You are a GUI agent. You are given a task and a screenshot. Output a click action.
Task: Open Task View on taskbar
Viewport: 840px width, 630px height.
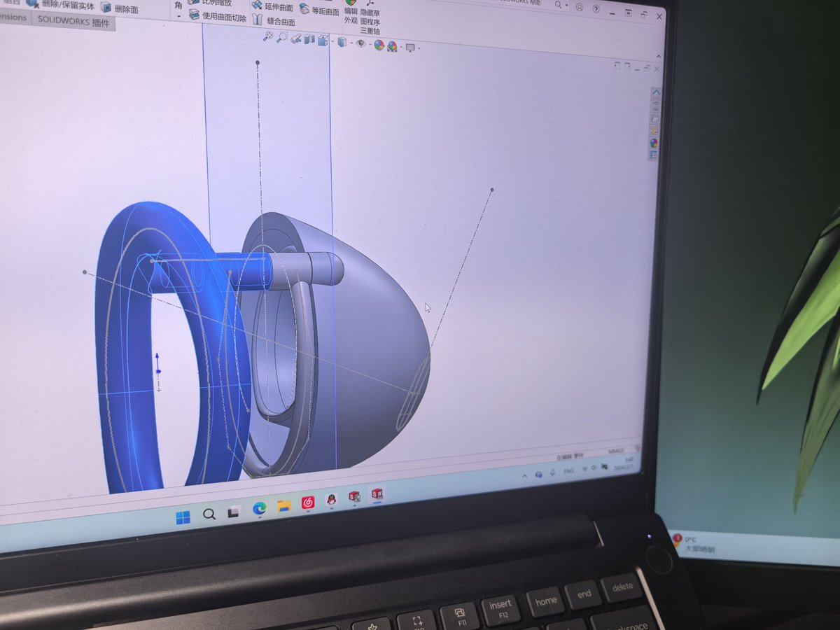(x=233, y=511)
